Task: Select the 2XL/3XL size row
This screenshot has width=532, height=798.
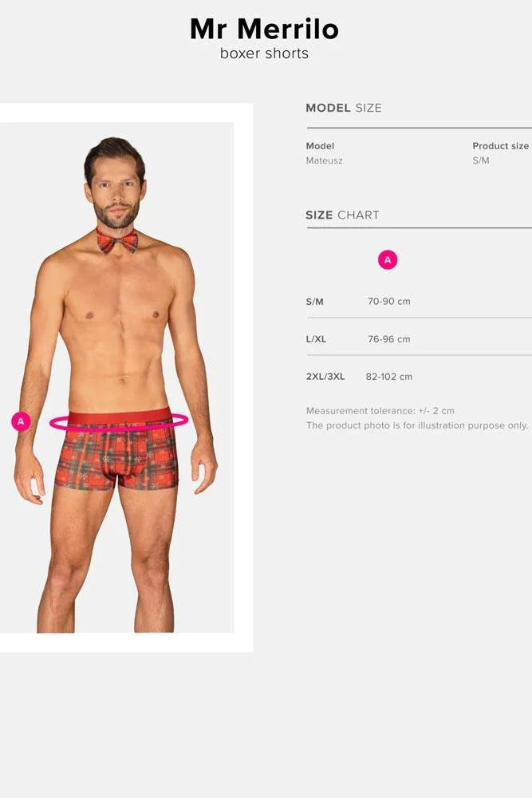Action: [419, 377]
